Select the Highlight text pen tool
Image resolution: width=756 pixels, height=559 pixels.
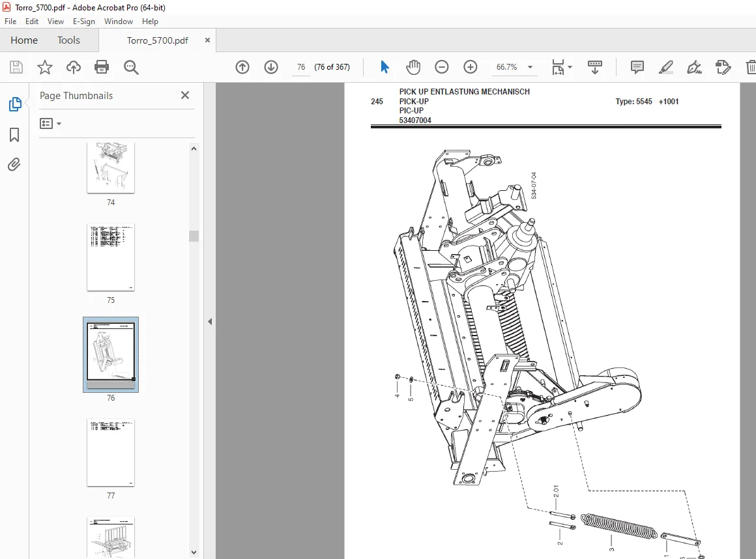pos(666,67)
